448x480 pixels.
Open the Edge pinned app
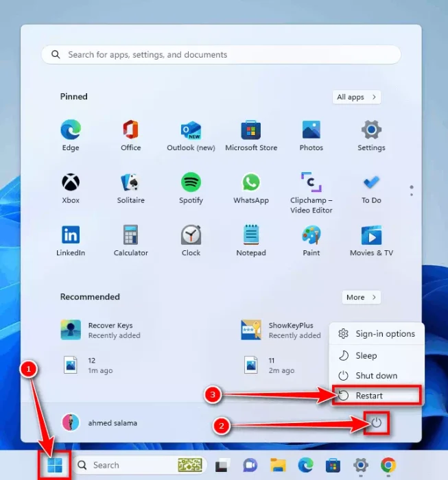point(71,135)
